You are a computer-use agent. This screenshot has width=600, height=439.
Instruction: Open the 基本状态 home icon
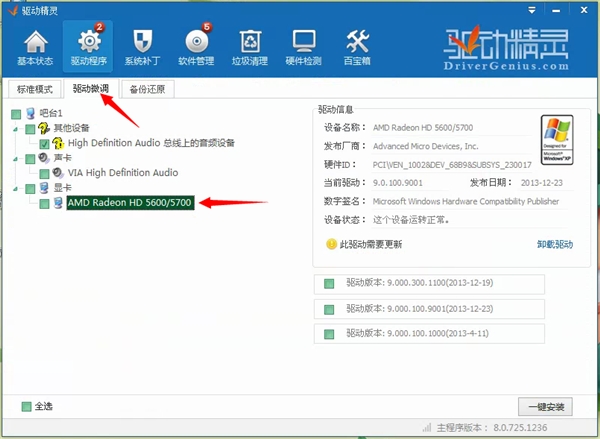[x=36, y=46]
